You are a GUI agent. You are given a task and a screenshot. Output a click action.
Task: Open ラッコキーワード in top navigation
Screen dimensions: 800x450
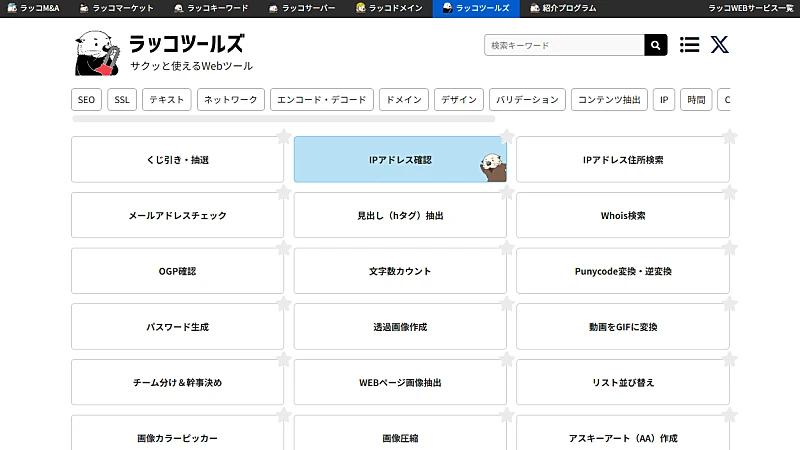(x=211, y=8)
